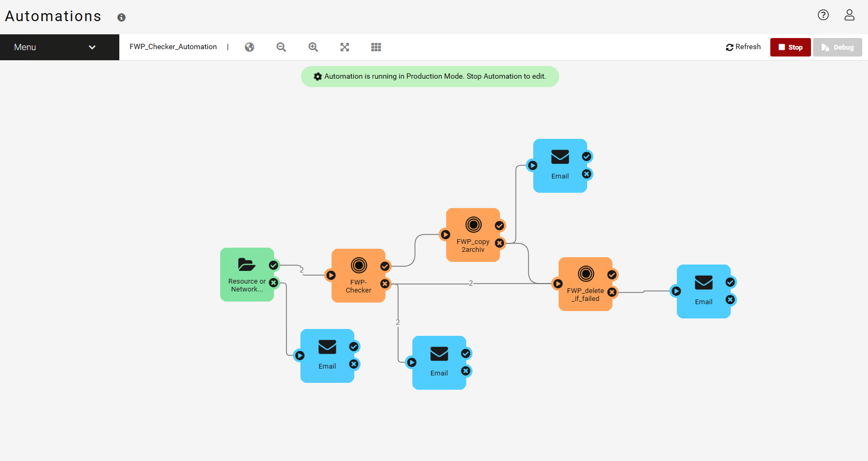Select the FWP-Checker node
This screenshot has height=461, width=868.
click(358, 275)
